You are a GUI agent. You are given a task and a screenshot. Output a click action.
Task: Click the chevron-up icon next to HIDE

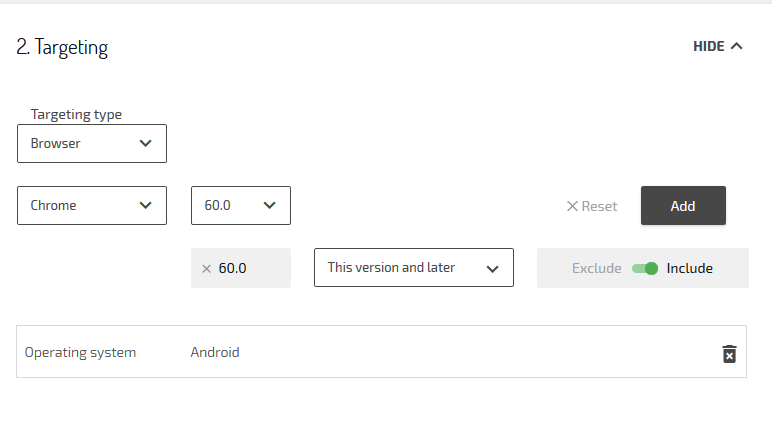737,46
